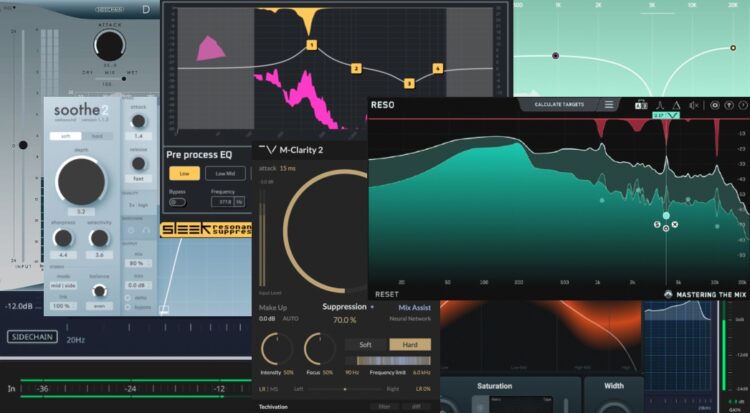Select the Low Mid band tab
This screenshot has height=413, width=750.
pyautogui.click(x=225, y=173)
